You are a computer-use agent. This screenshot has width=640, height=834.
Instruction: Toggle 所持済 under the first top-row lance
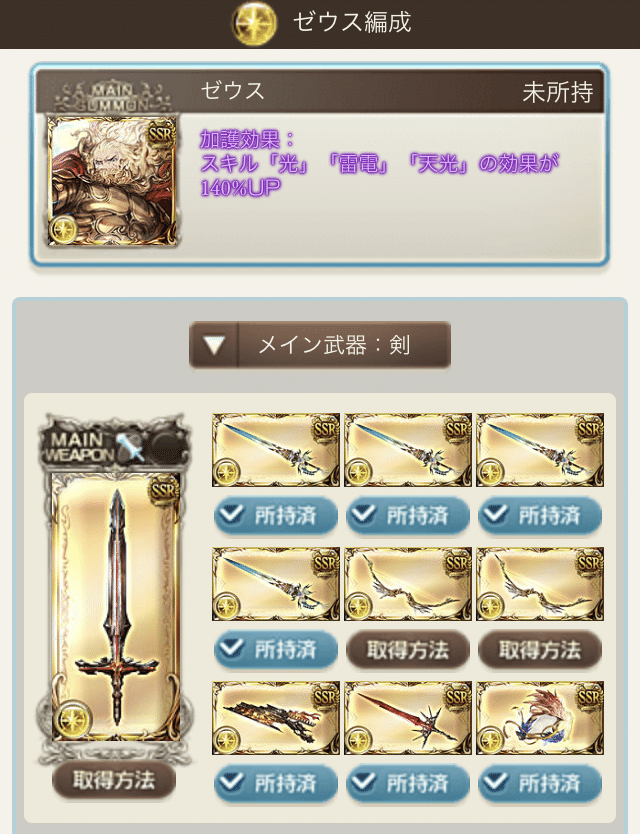click(x=276, y=515)
